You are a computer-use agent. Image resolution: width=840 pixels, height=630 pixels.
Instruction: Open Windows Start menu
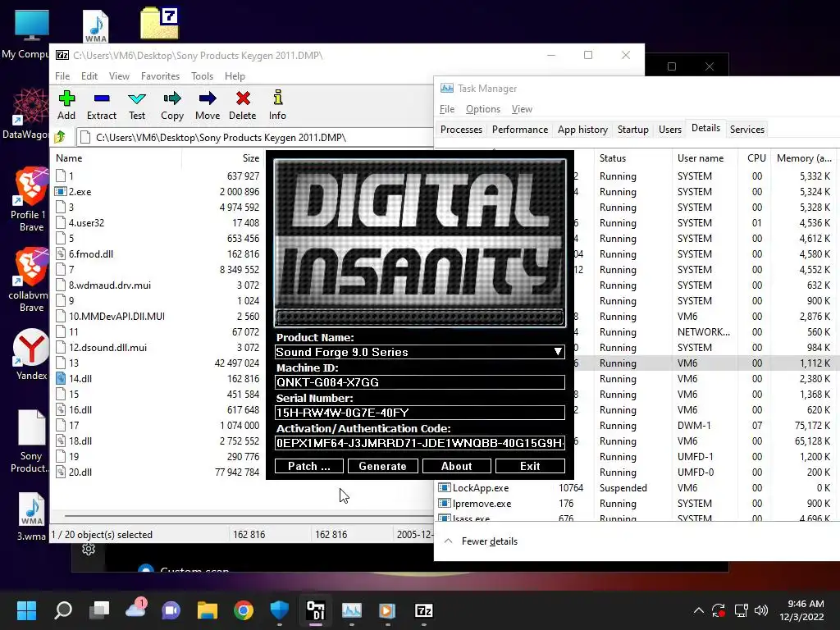[x=26, y=610]
